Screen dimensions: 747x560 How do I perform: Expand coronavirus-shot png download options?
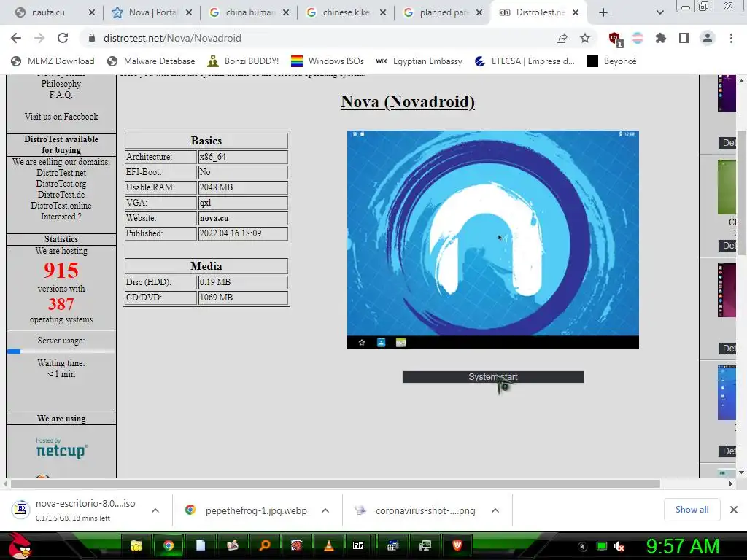[x=495, y=510]
